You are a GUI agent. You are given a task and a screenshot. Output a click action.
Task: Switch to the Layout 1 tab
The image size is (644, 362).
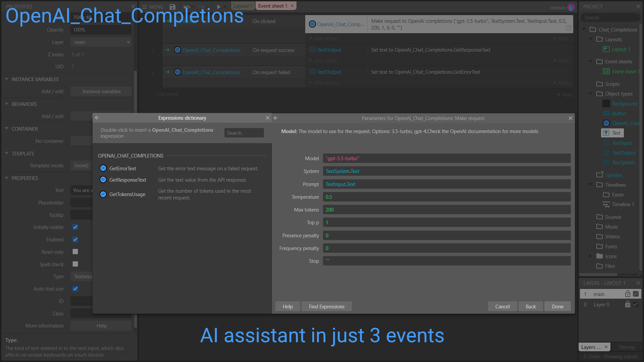[242, 6]
